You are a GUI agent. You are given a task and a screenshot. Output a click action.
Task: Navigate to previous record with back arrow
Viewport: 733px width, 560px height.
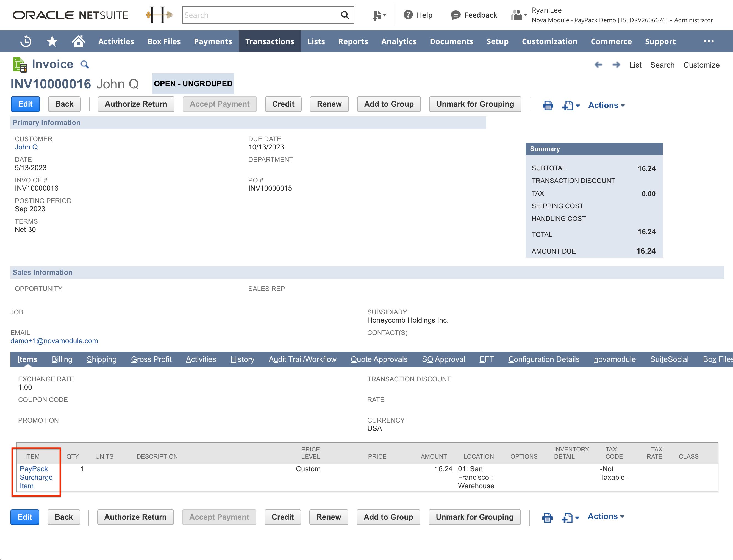(x=599, y=65)
